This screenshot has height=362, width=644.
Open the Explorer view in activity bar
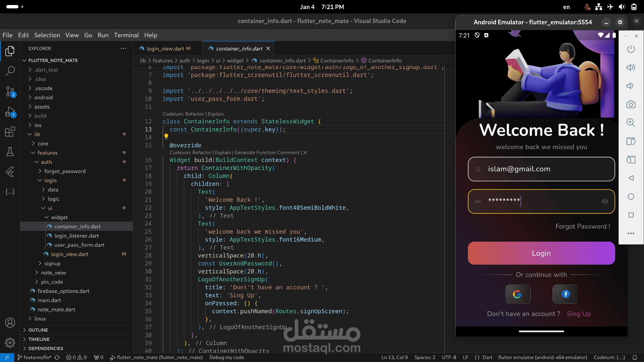pos(10,51)
